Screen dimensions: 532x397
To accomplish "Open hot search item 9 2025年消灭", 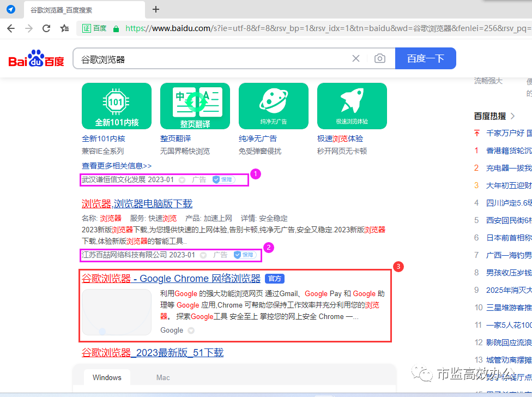I will pos(509,290).
